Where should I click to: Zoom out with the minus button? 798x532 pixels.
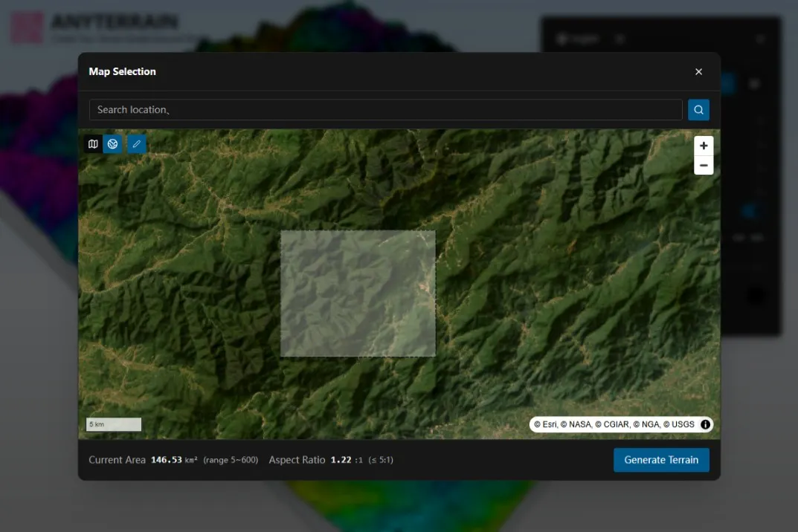pyautogui.click(x=704, y=165)
